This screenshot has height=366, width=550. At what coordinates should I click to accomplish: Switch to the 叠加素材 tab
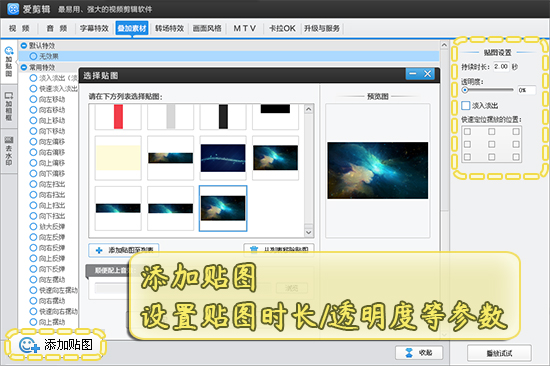[132, 28]
